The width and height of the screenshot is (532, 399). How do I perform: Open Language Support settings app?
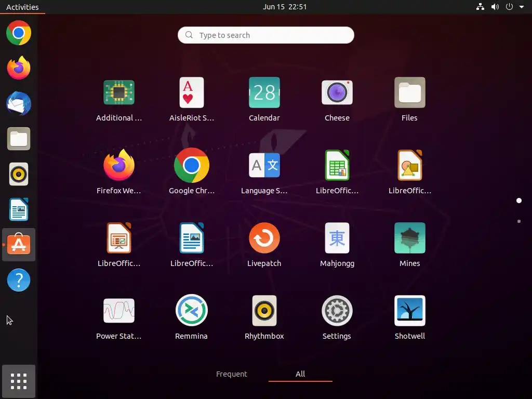pyautogui.click(x=264, y=165)
